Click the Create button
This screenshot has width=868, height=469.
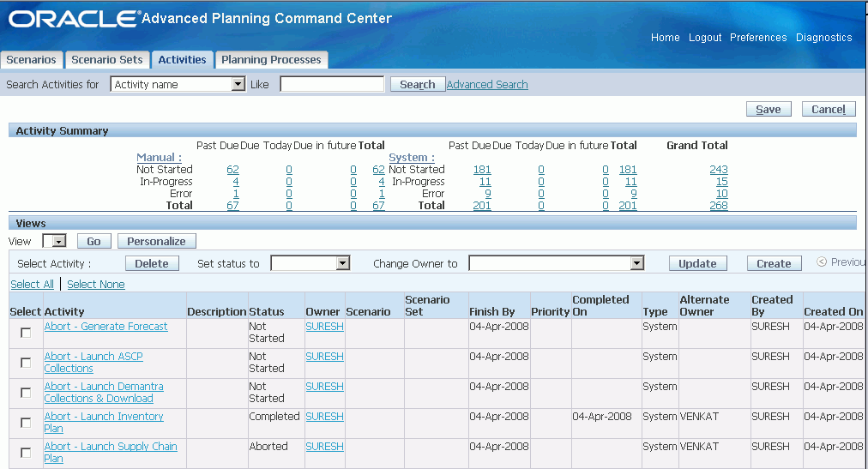(x=774, y=263)
